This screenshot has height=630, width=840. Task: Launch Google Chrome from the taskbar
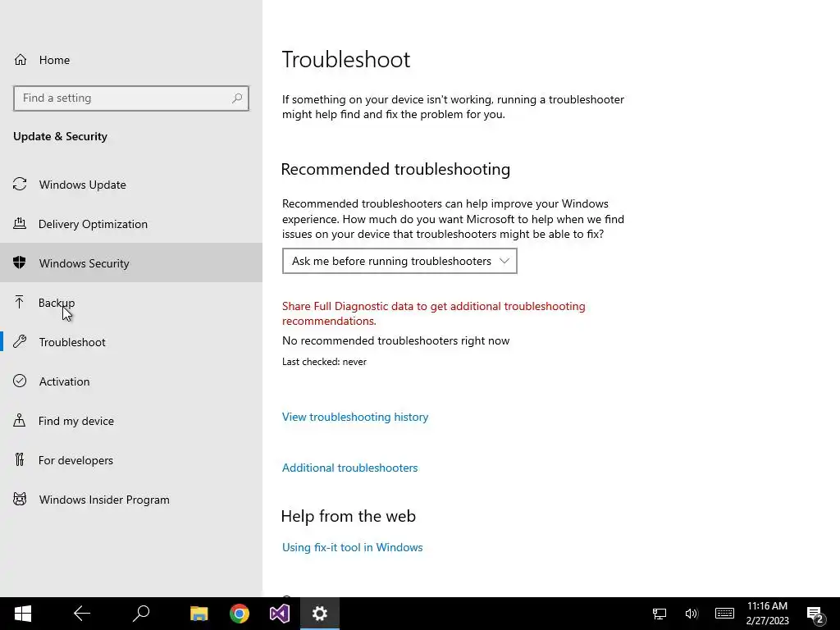point(240,614)
